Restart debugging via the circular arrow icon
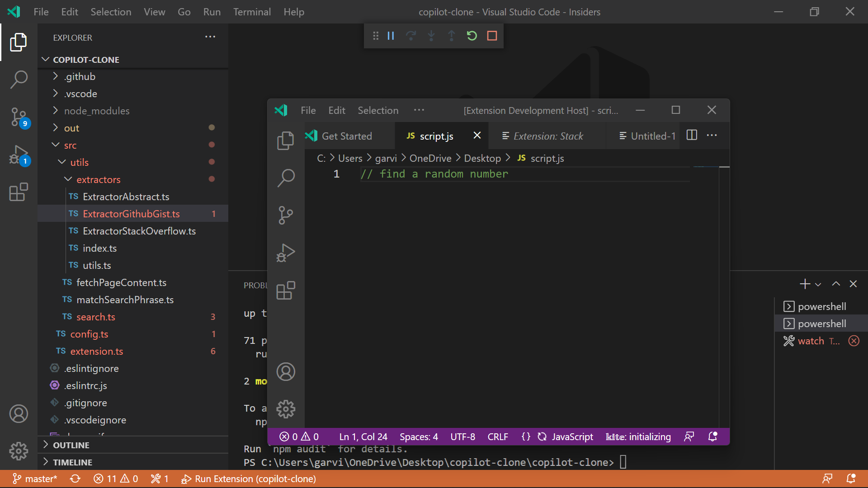The width and height of the screenshot is (868, 488). coord(472,36)
